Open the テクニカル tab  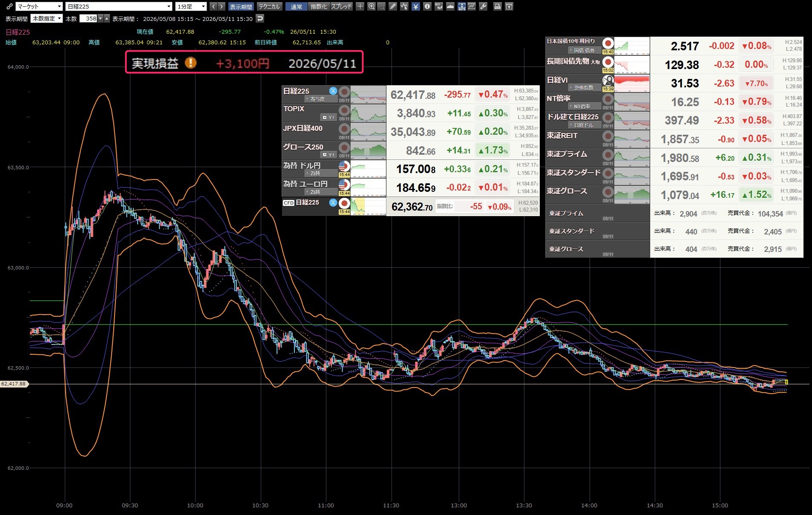(x=269, y=6)
